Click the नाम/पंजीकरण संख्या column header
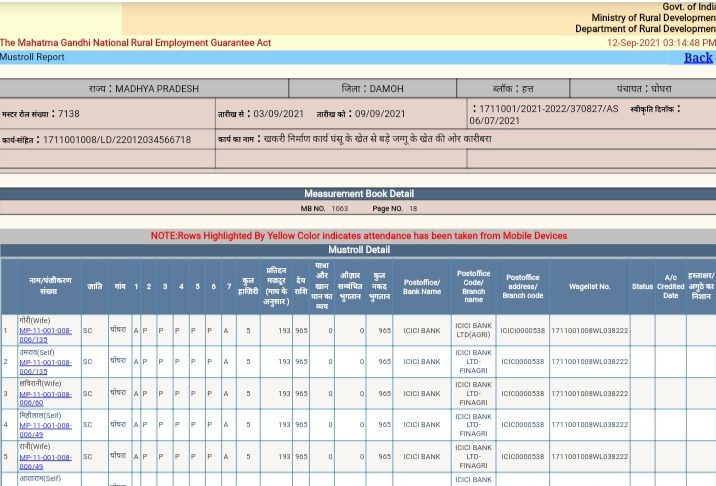This screenshot has width=716, height=486. (x=49, y=286)
